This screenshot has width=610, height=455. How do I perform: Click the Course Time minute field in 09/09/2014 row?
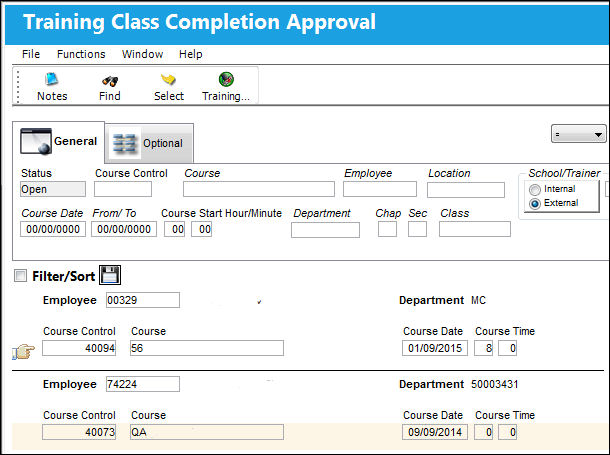tap(508, 432)
